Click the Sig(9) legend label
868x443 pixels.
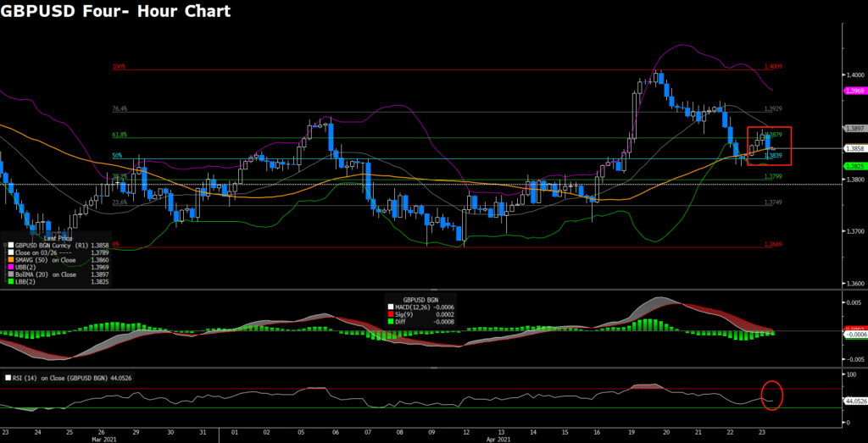pos(404,314)
